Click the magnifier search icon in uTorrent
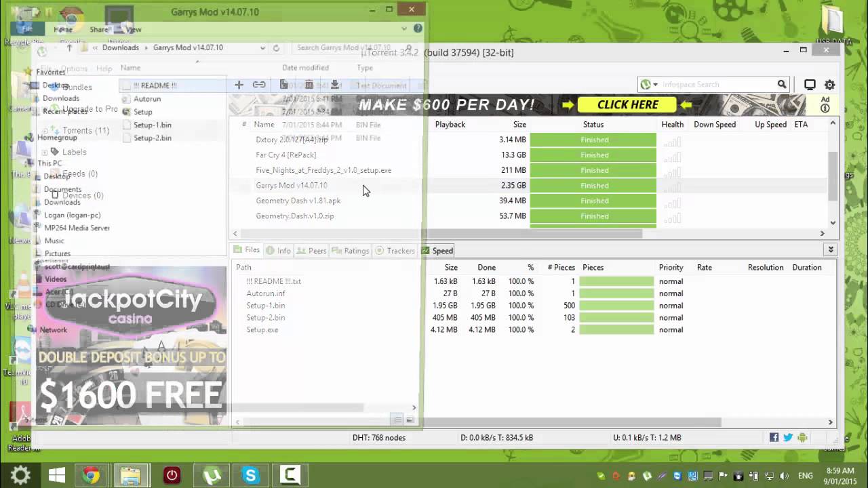The height and width of the screenshot is (488, 868). click(x=782, y=85)
